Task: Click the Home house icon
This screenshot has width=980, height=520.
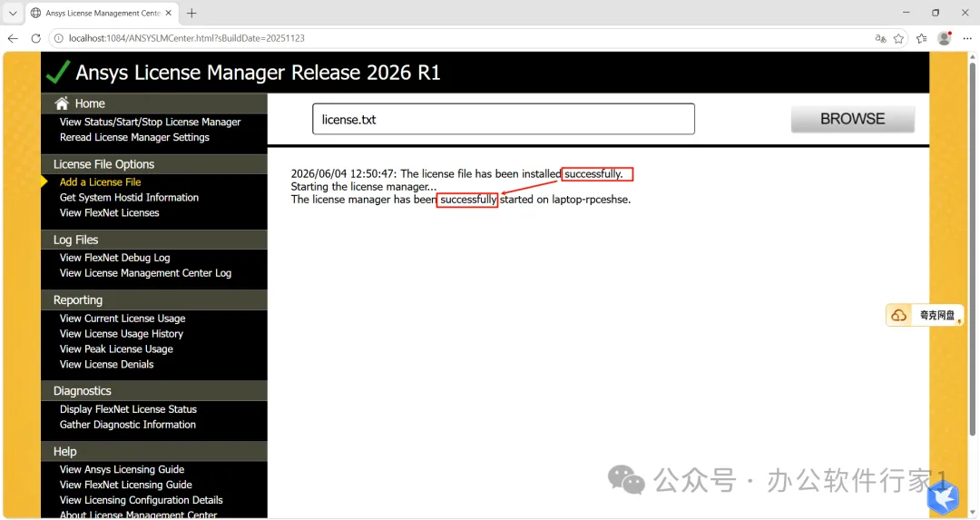Action: tap(62, 103)
